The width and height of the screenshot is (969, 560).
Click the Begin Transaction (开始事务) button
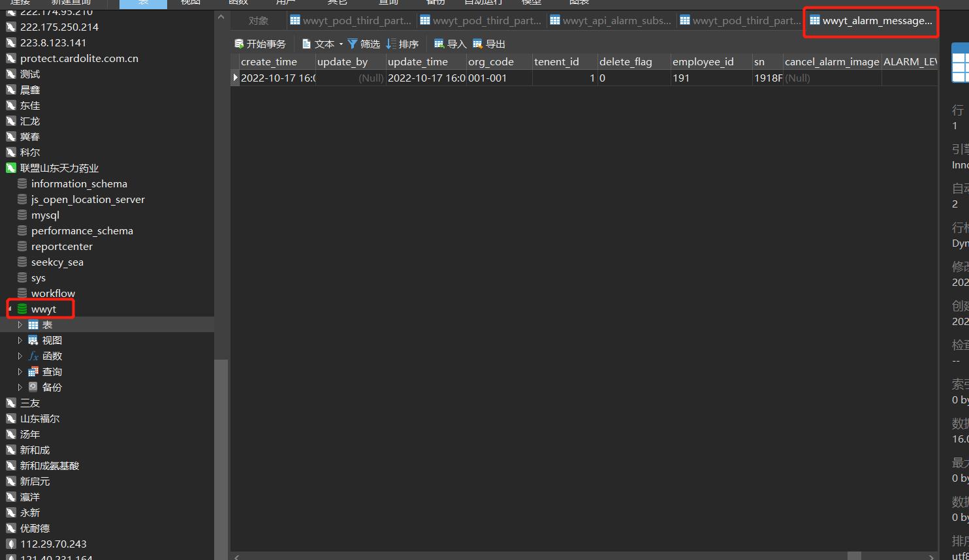(260, 44)
